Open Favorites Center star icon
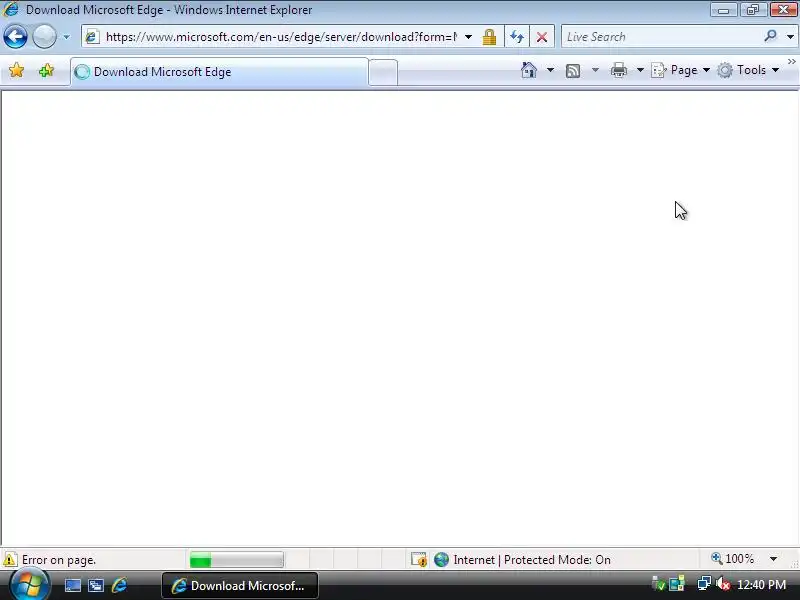800x600 pixels. 16,70
